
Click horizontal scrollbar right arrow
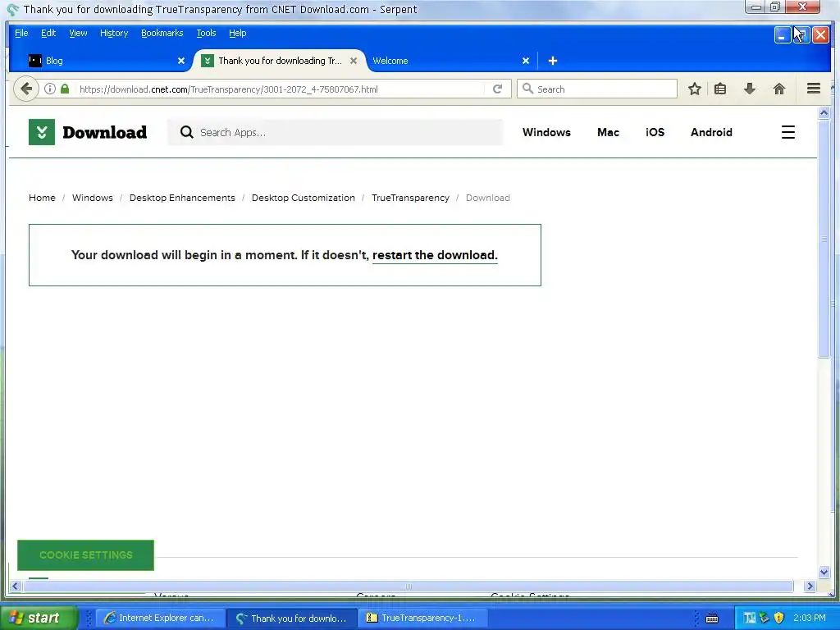coord(810,586)
